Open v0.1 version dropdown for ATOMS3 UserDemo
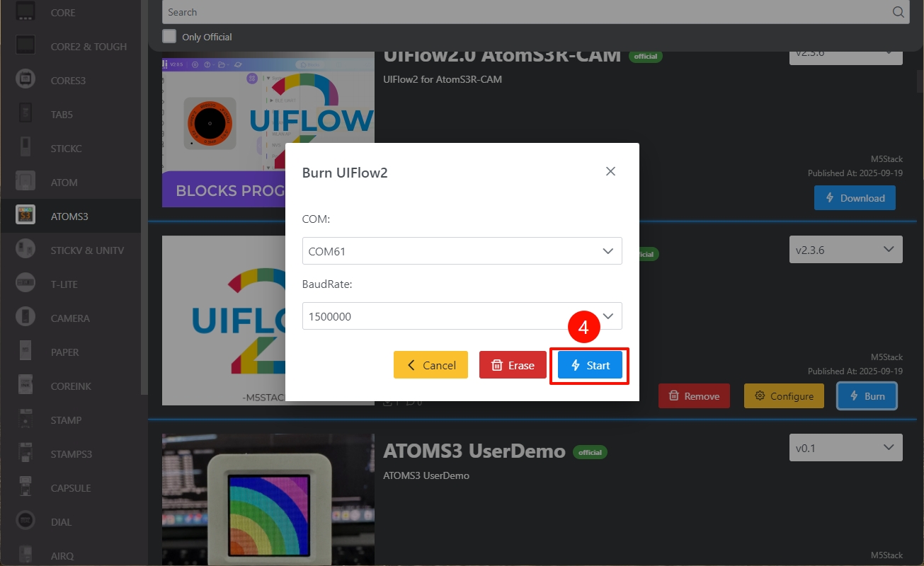Viewport: 924px width, 566px height. (x=846, y=448)
